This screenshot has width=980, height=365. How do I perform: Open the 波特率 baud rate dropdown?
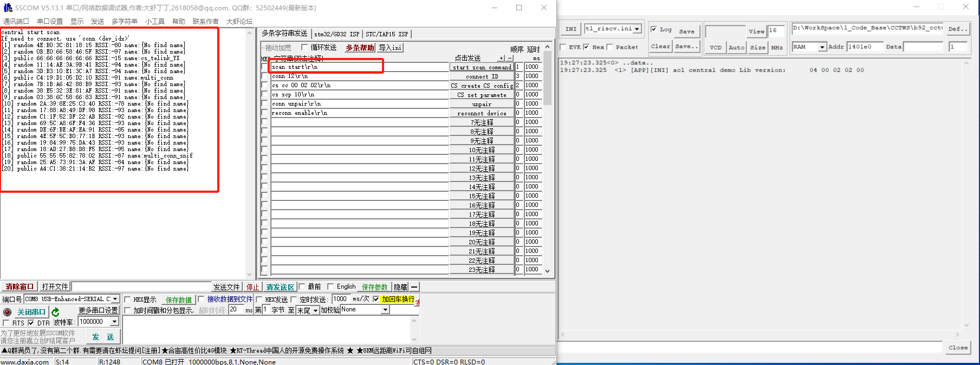point(114,322)
